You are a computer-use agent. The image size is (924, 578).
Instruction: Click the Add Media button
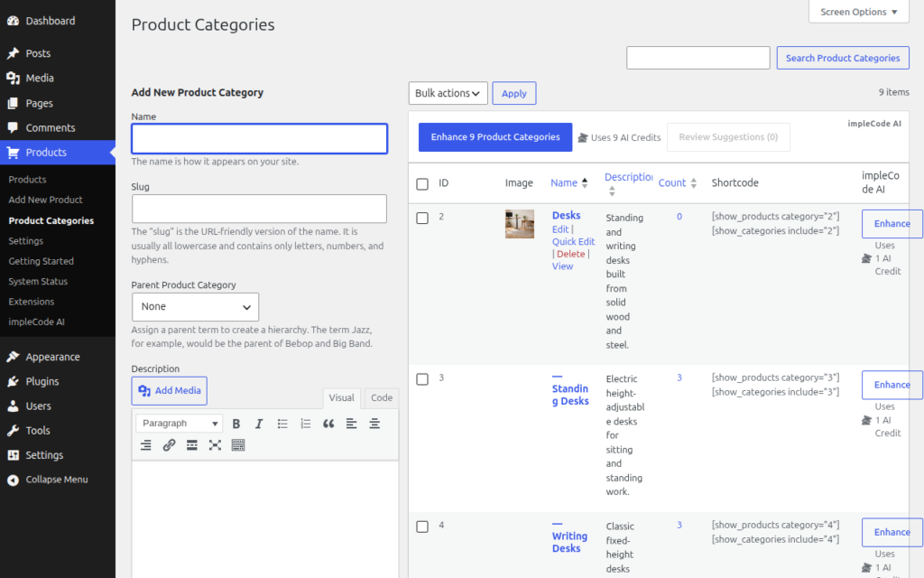[169, 390]
